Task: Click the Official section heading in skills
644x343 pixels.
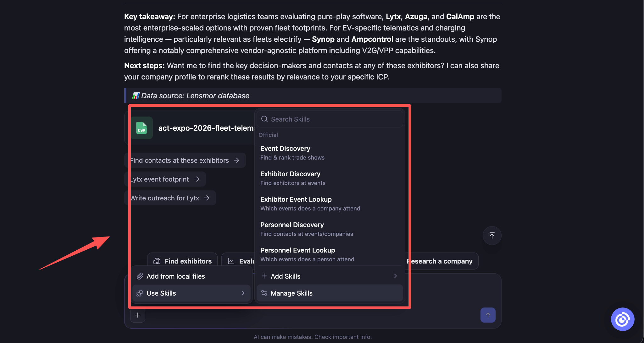Action: point(268,135)
